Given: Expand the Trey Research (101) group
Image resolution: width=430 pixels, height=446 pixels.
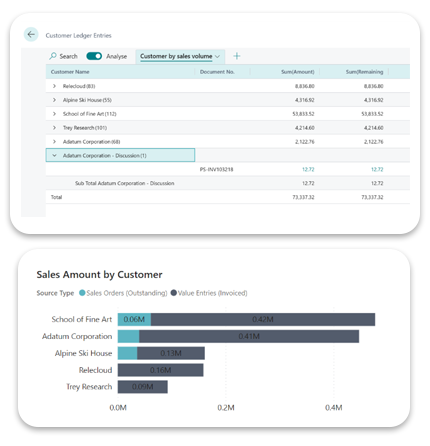Looking at the screenshot, I should [54, 128].
